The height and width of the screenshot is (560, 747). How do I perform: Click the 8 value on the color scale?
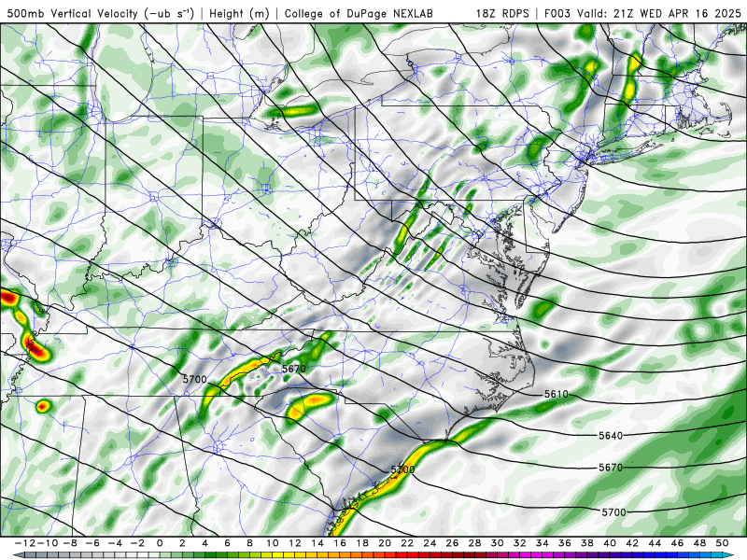pos(249,543)
